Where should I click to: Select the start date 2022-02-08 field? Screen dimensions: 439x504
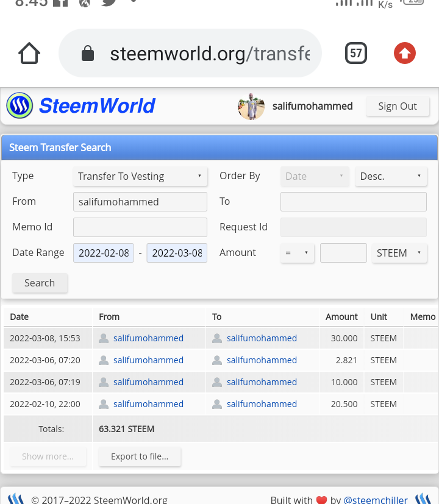coord(104,253)
